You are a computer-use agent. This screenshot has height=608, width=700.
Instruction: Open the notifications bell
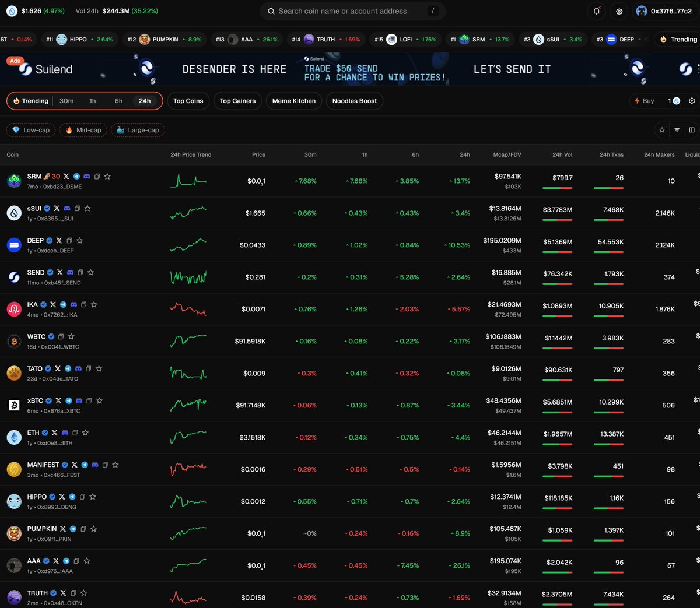click(x=596, y=11)
